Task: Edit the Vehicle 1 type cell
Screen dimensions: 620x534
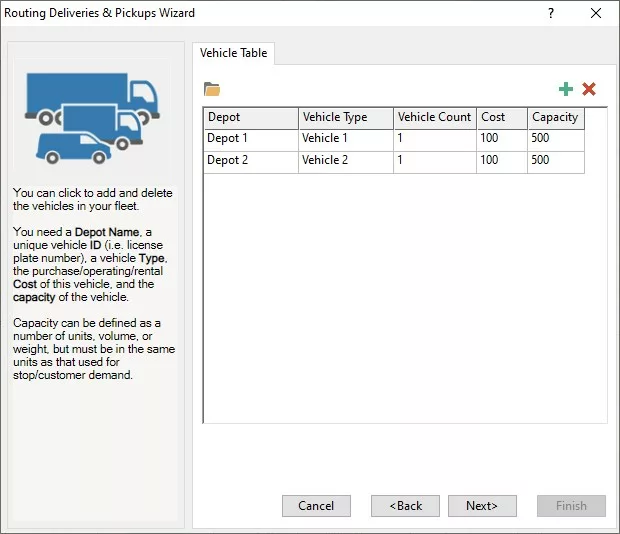Action: click(x=345, y=139)
